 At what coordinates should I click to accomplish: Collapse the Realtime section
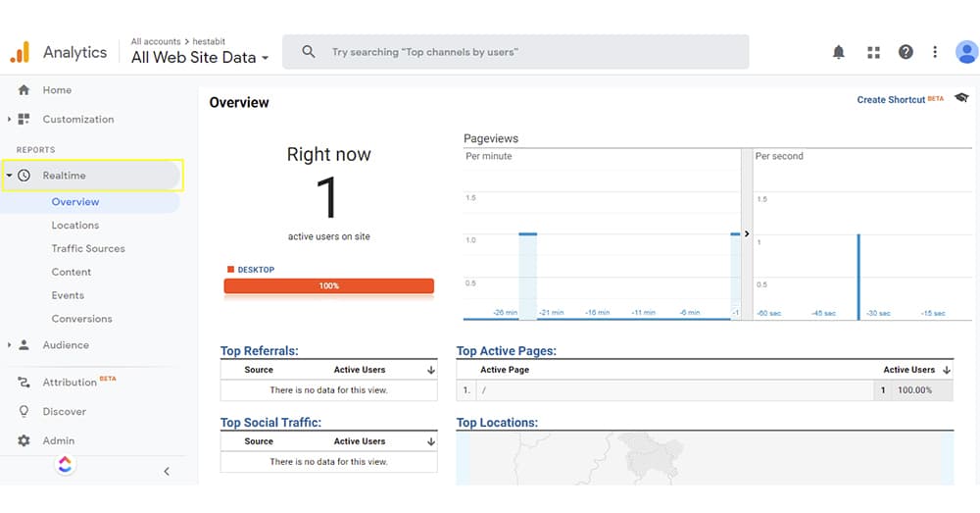point(10,176)
